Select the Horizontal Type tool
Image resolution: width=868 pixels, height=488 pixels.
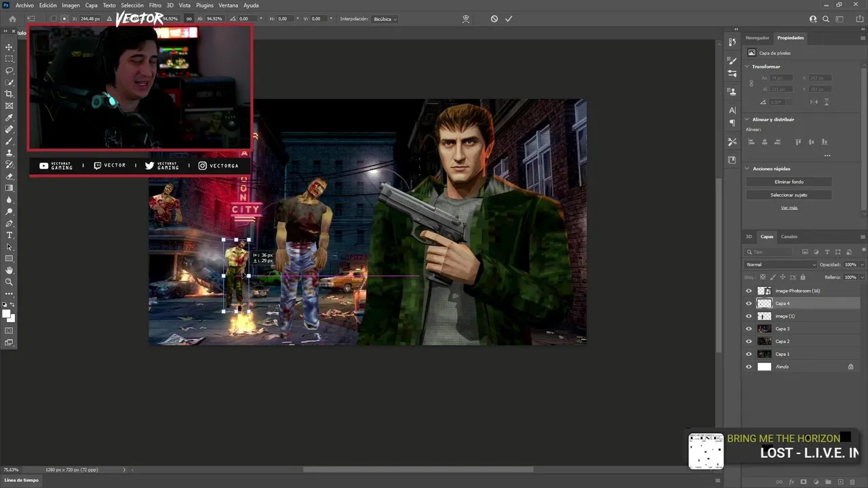pos(9,235)
